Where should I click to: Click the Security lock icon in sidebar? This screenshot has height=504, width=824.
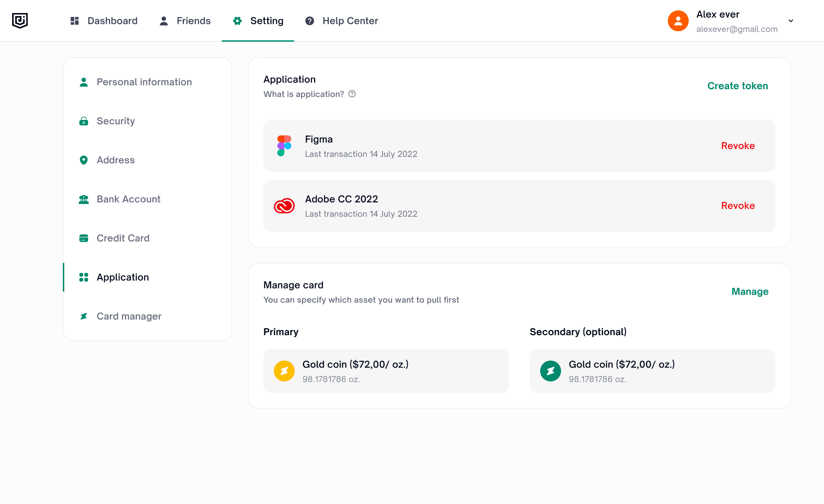pos(84,121)
